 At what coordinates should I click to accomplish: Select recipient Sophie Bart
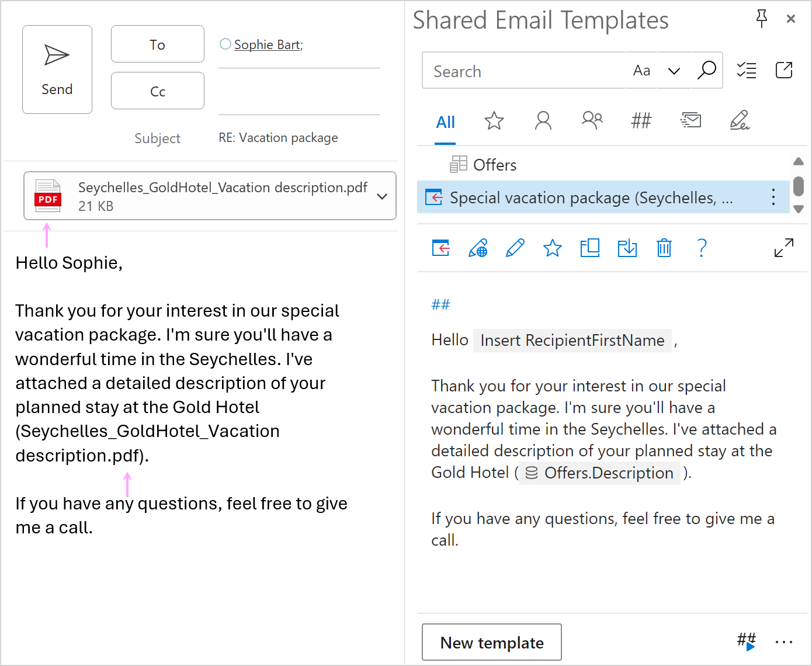pos(268,44)
